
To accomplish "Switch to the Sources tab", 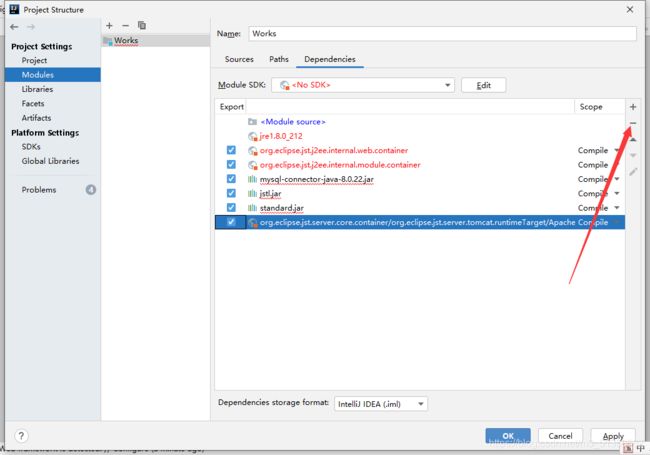I will [x=239, y=59].
